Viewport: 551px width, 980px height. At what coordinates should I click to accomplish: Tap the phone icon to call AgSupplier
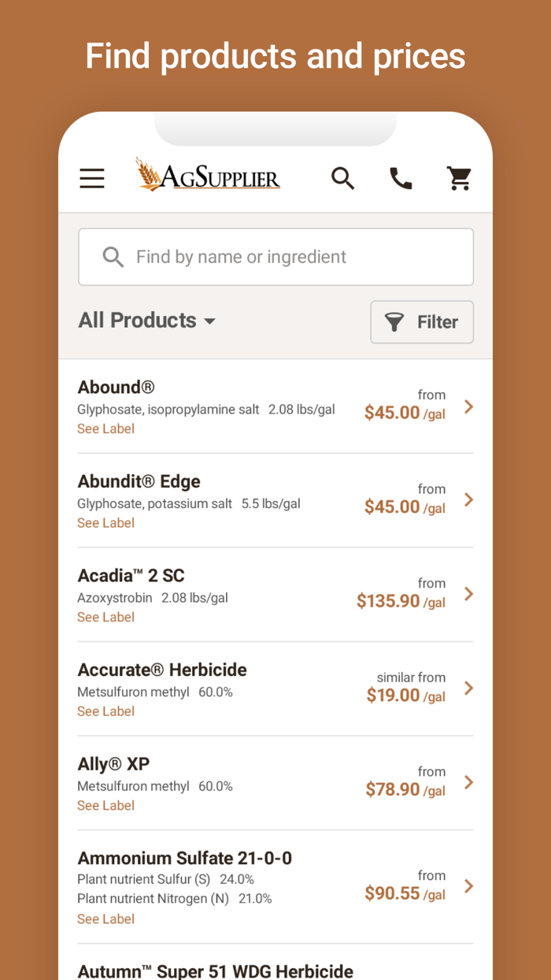(x=401, y=179)
